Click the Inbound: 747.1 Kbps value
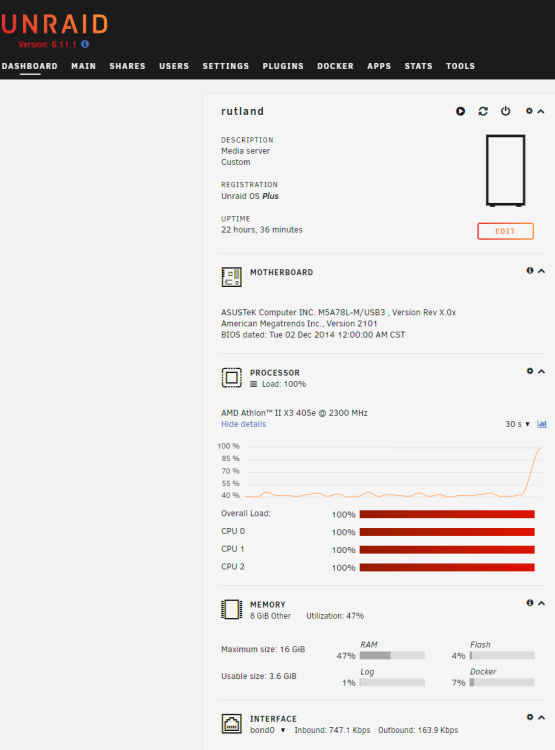The width and height of the screenshot is (555, 750). pyautogui.click(x=332, y=730)
